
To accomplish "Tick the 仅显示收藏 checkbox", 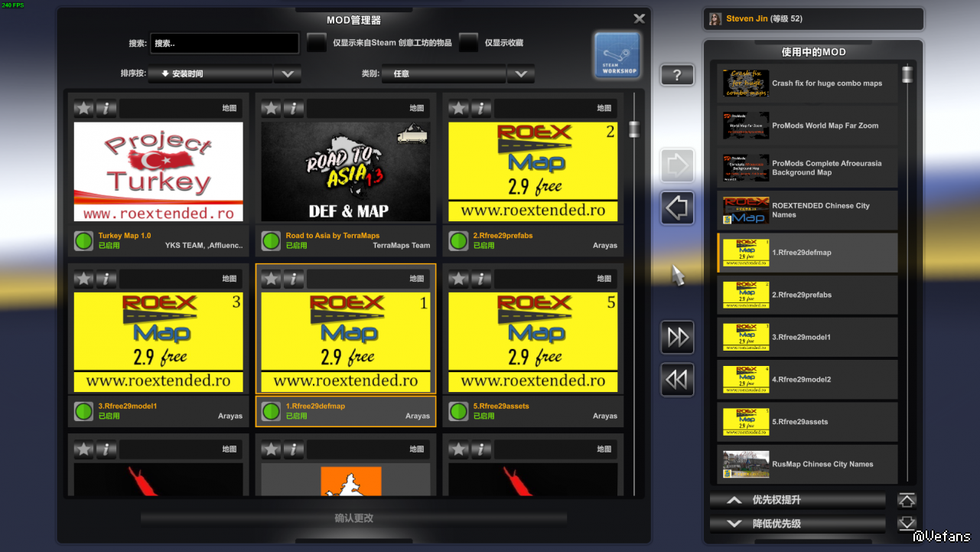I will [x=469, y=43].
